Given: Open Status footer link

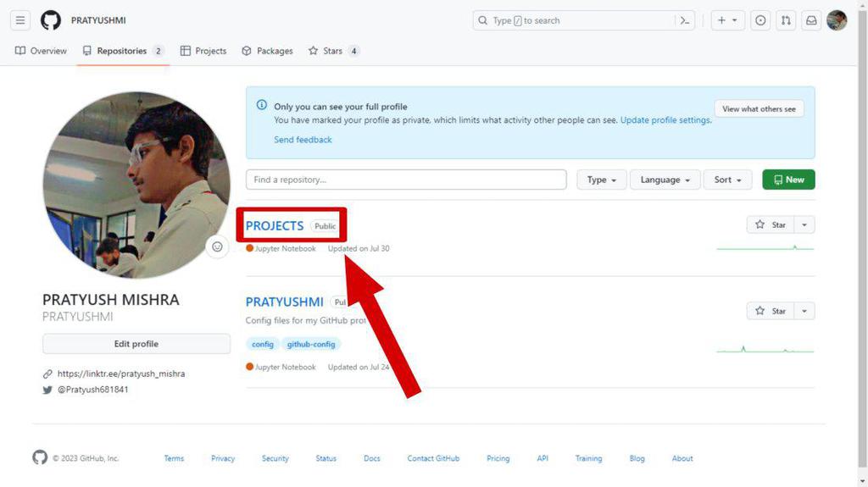Looking at the screenshot, I should 326,458.
